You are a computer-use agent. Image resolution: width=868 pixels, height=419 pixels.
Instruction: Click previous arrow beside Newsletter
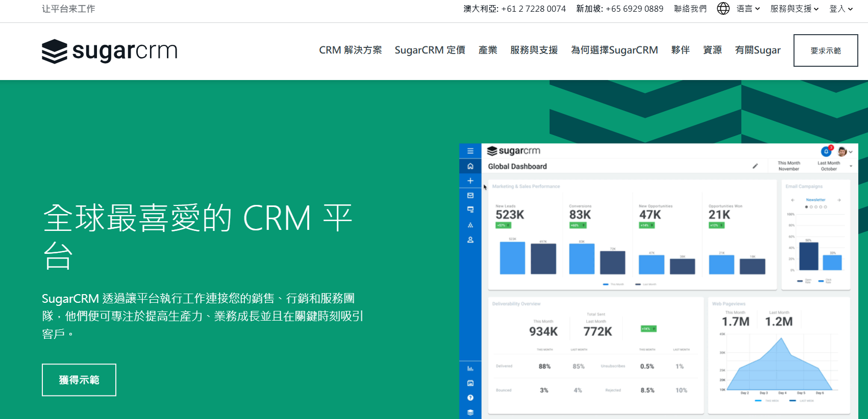(x=792, y=200)
